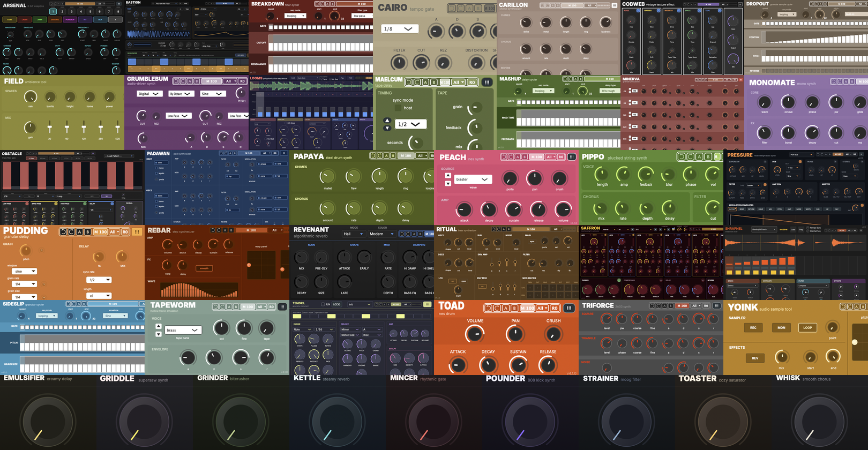Open the !!! panic icon in Maelcum

[x=487, y=82]
